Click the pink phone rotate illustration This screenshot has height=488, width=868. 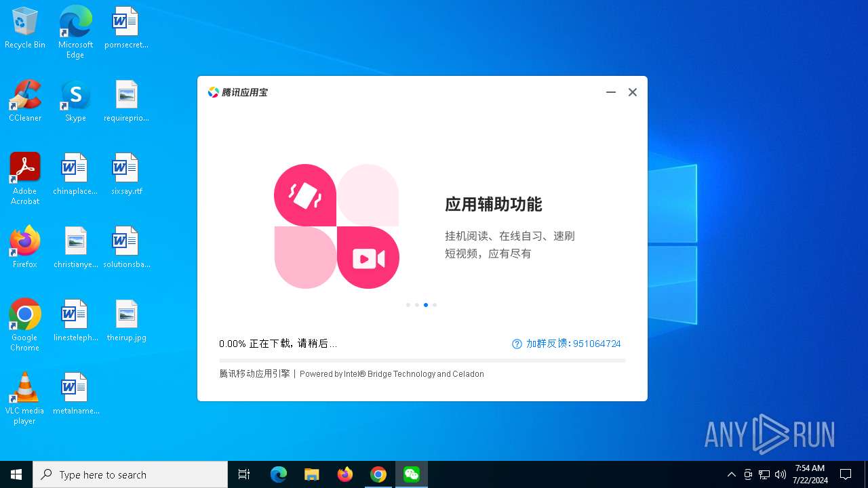pos(305,195)
